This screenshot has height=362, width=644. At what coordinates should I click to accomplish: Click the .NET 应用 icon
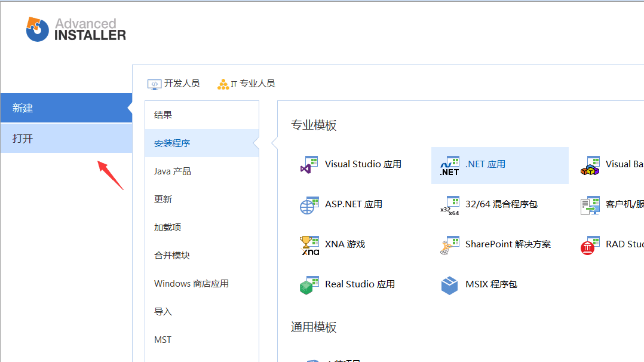click(450, 165)
